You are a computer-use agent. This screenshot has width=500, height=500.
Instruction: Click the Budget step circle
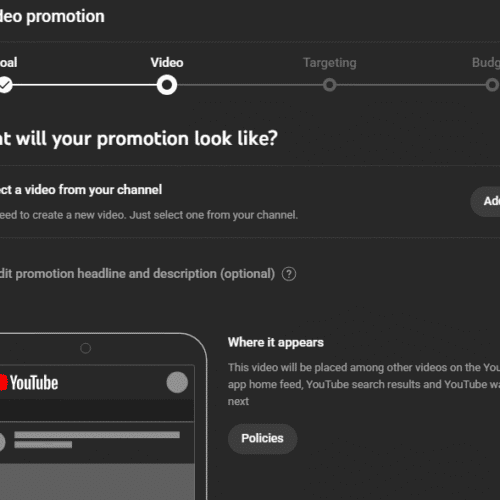click(x=492, y=85)
